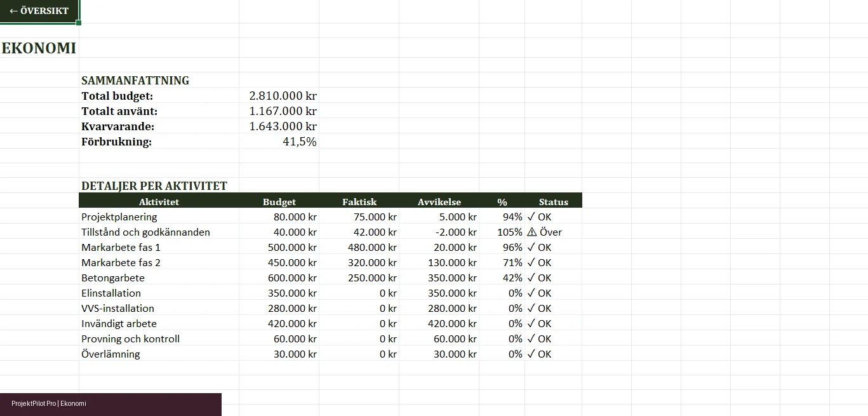The image size is (868, 416).
Task: Click the Aktivitet column header
Action: click(x=159, y=202)
